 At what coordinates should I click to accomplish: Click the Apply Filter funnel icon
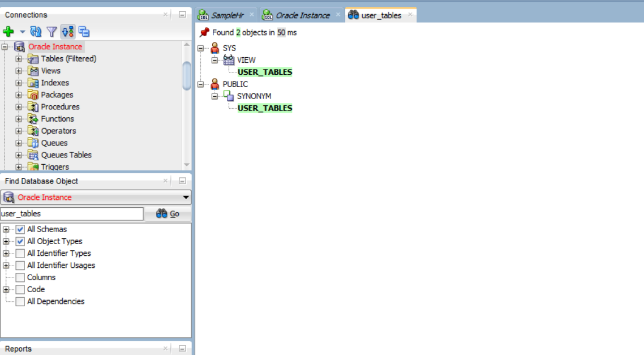click(x=51, y=32)
